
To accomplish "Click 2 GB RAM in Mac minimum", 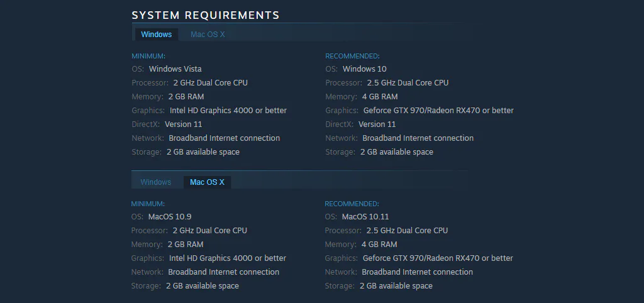I will (186, 245).
